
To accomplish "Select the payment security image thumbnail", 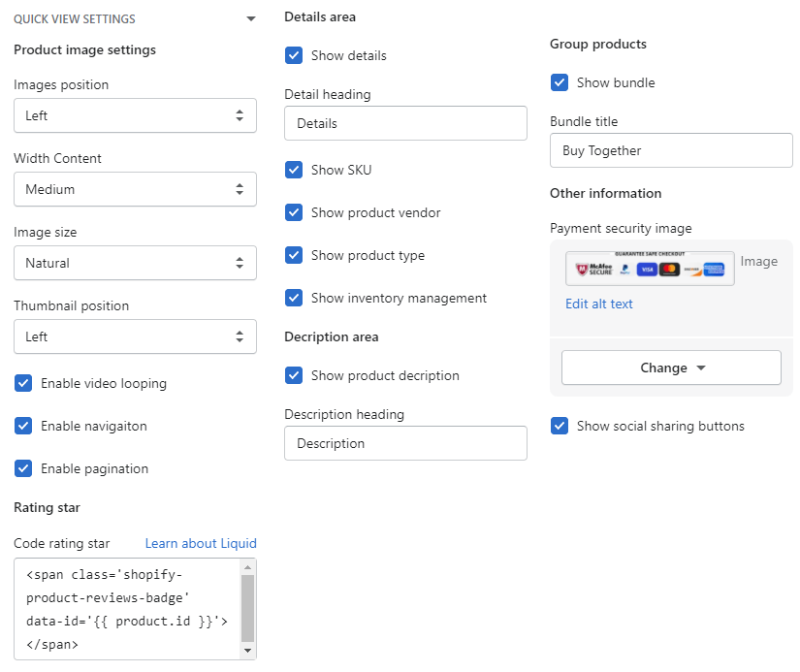I will point(650,269).
